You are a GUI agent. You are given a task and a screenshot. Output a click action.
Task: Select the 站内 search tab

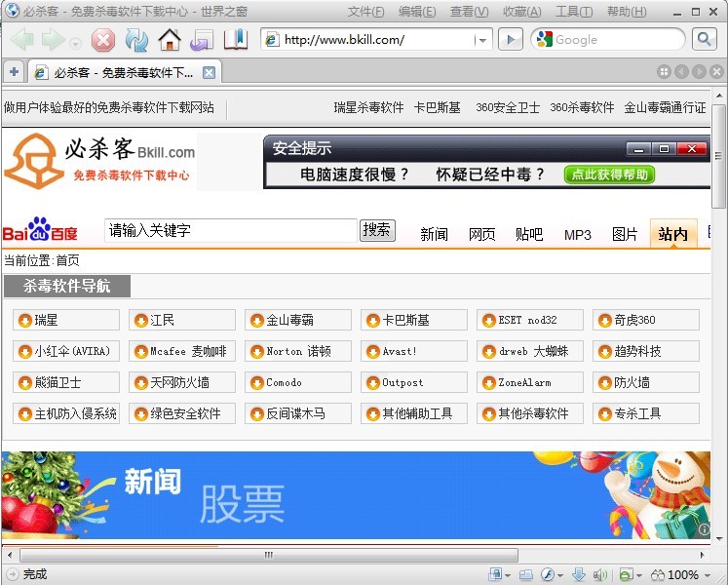click(x=672, y=234)
